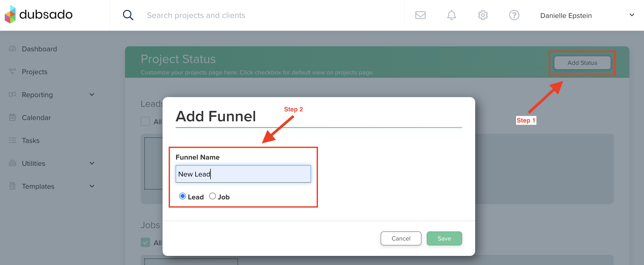Image resolution: width=644 pixels, height=265 pixels.
Task: Click the Projects sidebar icon
Action: pos(12,72)
